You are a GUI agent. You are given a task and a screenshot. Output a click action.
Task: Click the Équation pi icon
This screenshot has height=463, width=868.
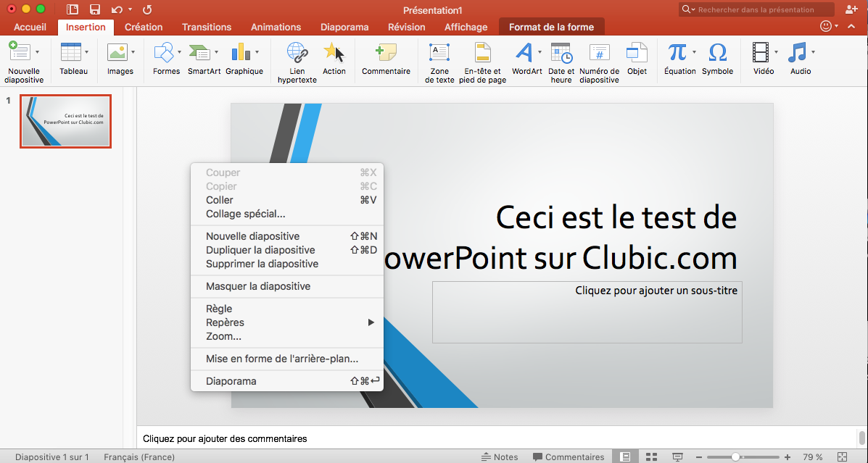677,52
